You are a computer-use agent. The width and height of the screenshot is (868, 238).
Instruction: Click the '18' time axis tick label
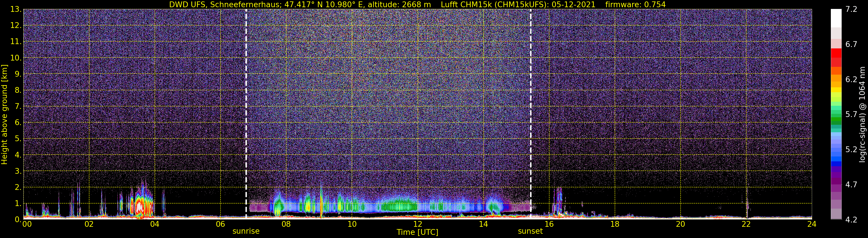tap(614, 224)
